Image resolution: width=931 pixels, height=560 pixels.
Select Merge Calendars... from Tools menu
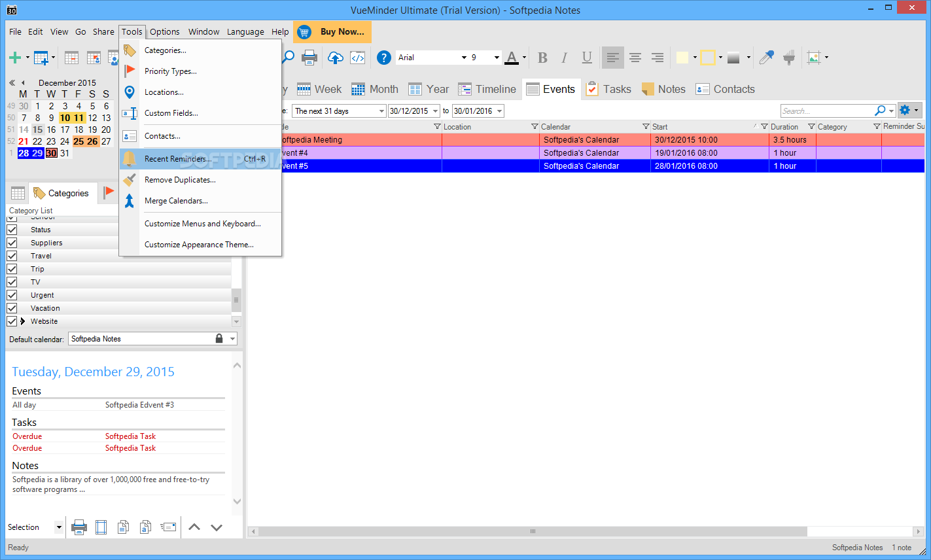200,201
